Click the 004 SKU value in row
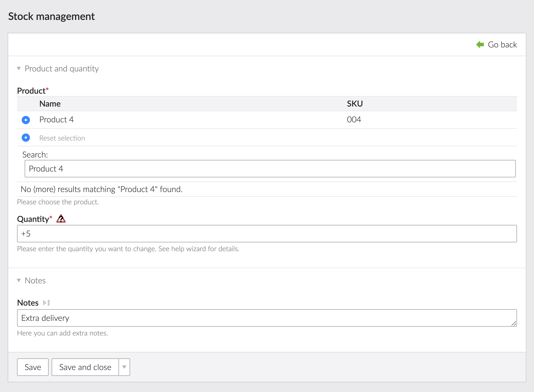534x392 pixels. (354, 119)
